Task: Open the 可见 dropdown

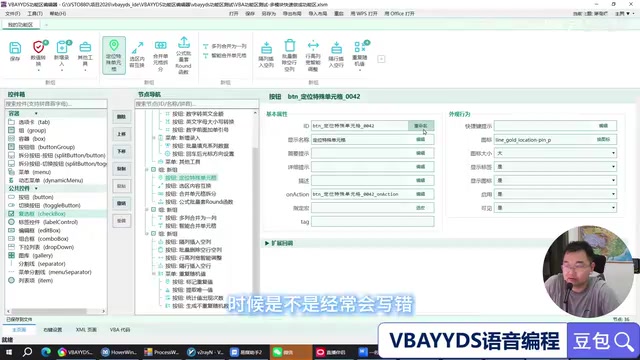Action: [555, 208]
